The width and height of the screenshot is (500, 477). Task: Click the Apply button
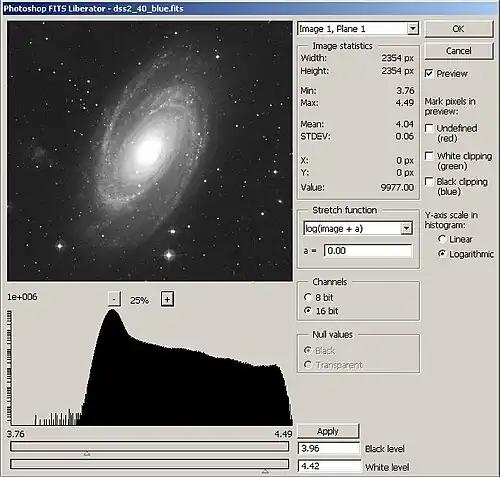(328, 431)
